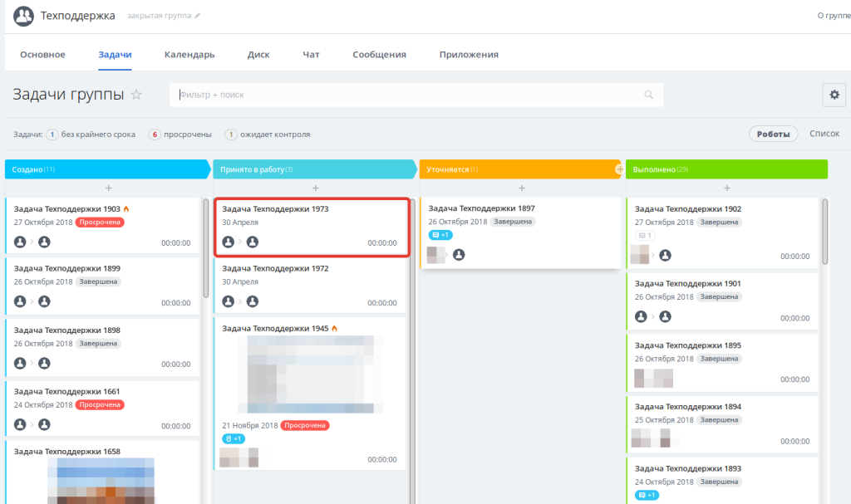Open task card Задача Техподдержки 1973
Image resolution: width=851 pixels, height=504 pixels.
[x=312, y=228]
